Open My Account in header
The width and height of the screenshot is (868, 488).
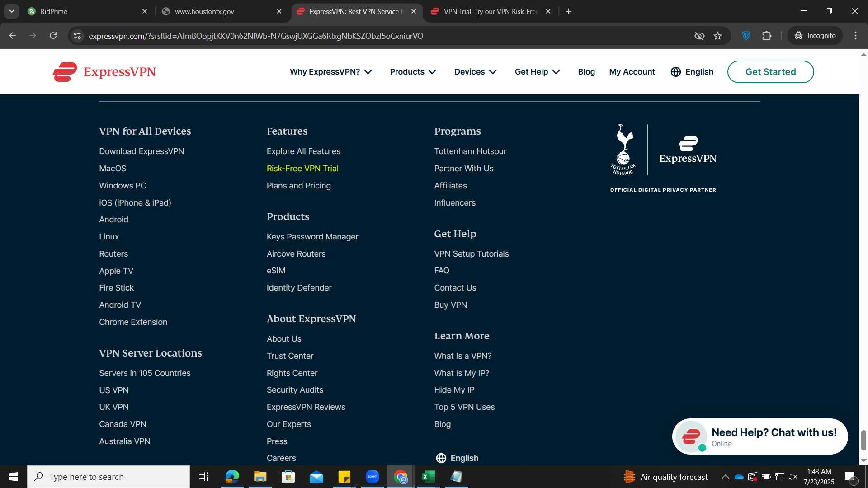tap(632, 72)
